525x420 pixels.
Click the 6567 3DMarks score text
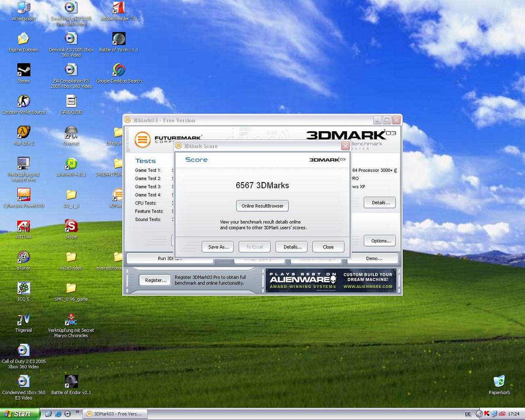pos(262,185)
